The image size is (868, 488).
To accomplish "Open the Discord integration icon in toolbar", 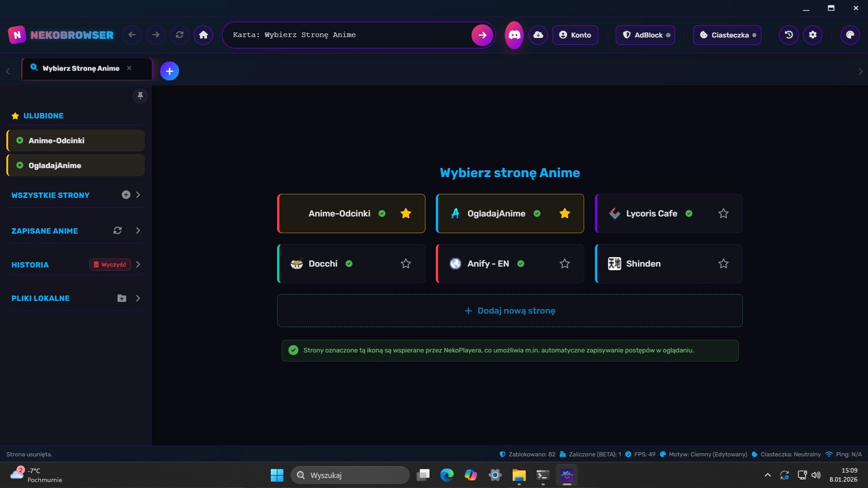I will (x=514, y=35).
